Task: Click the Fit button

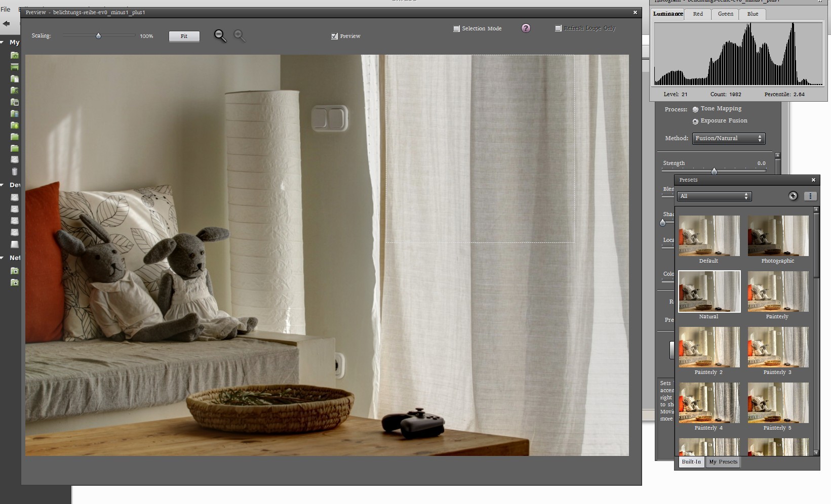Action: [x=184, y=36]
